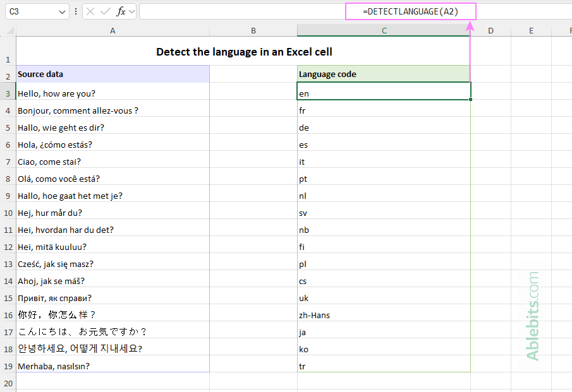Select the 'cs' language code cell
Image resolution: width=572 pixels, height=392 pixels.
[384, 279]
